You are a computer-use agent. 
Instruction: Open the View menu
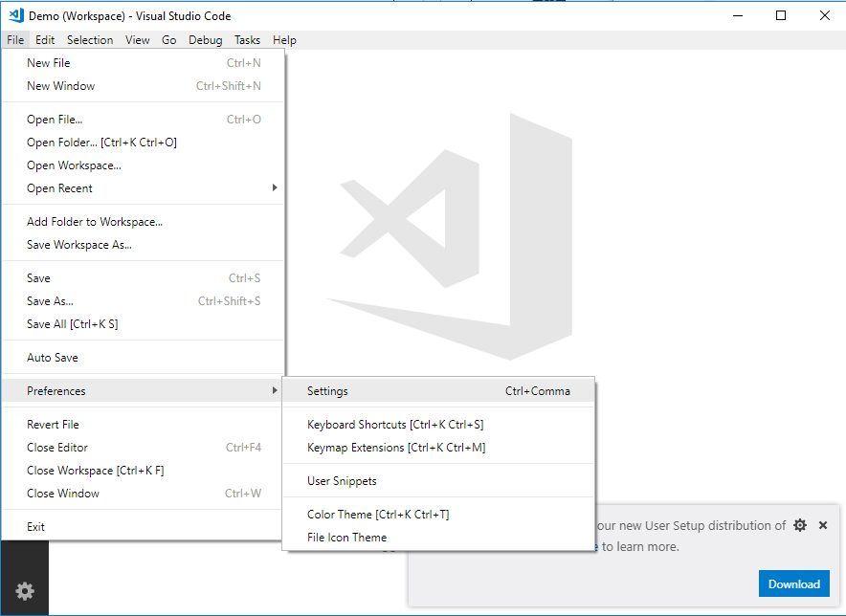point(138,40)
